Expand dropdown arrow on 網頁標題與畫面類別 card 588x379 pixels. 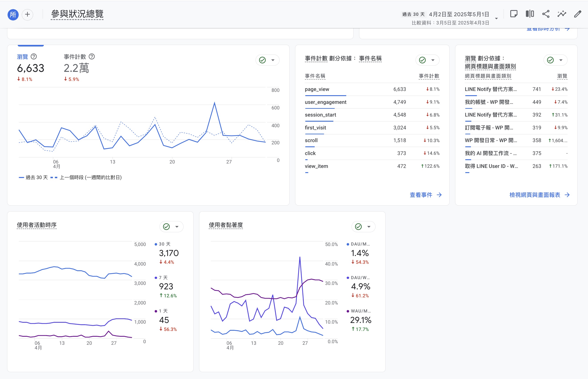pos(561,60)
